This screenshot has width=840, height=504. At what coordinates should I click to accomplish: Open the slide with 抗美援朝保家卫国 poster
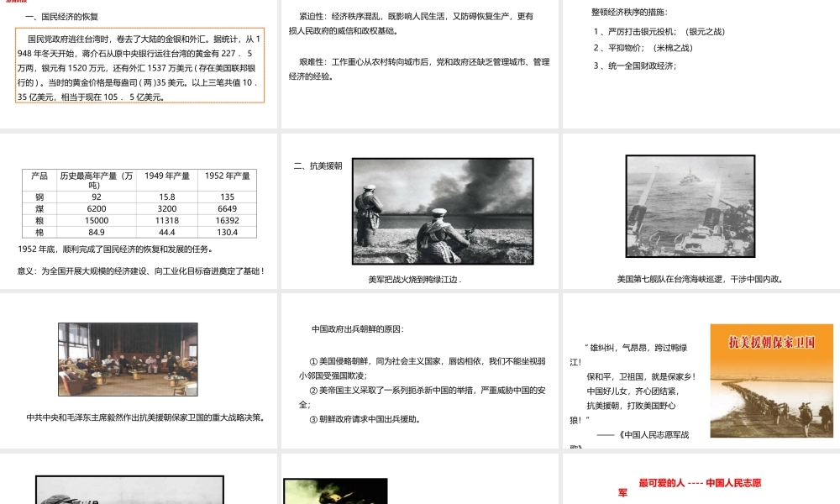pyautogui.click(x=701, y=370)
